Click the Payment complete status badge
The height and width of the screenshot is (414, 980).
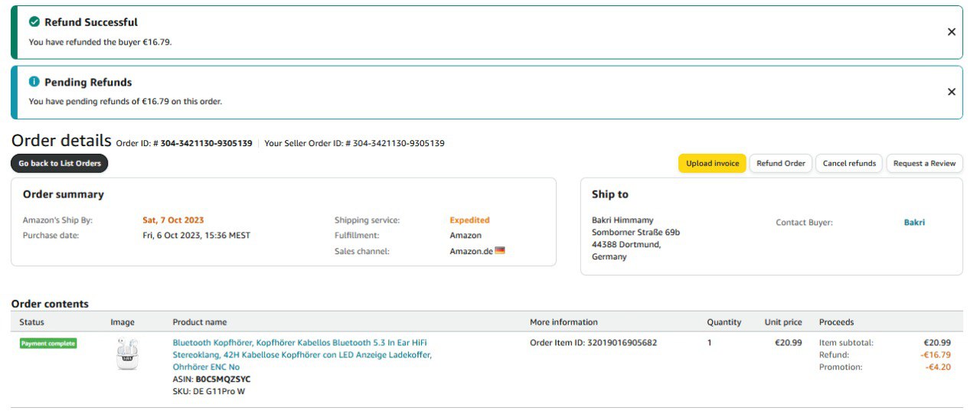(48, 344)
